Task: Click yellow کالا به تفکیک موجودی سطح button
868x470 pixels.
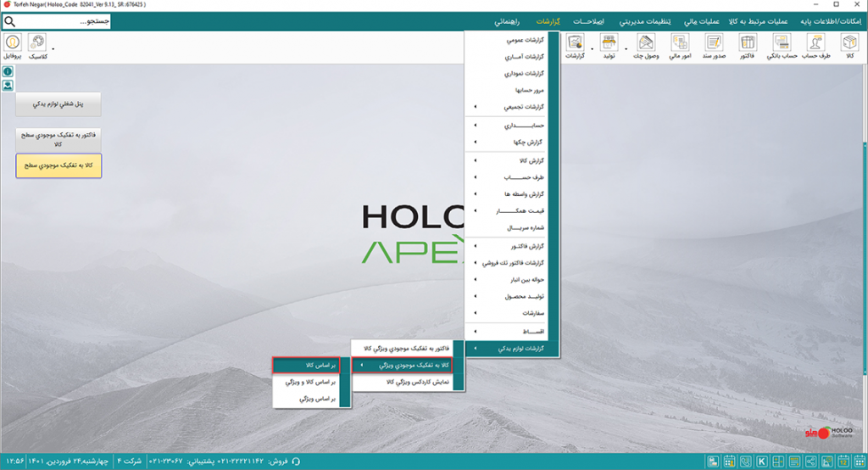Action: (x=58, y=165)
